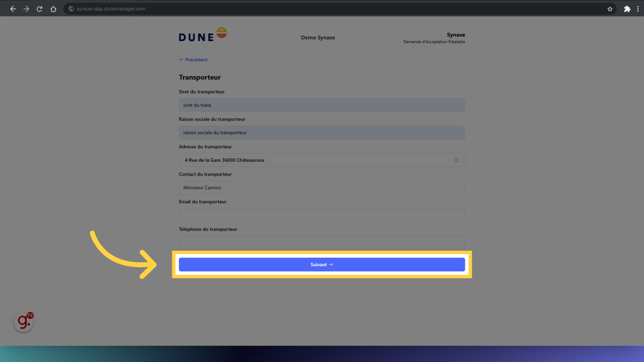
Task: Open the Adresse du transporteur dropdown
Action: click(x=315, y=160)
